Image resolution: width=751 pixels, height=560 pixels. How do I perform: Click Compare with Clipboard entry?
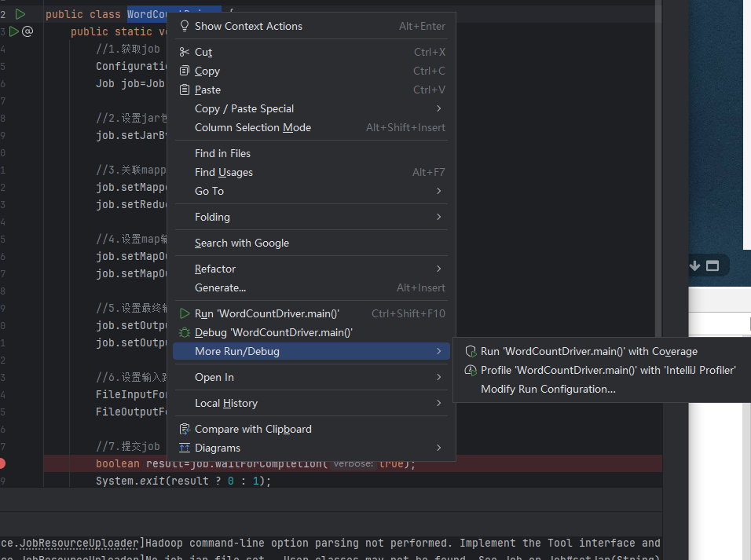tap(311, 429)
